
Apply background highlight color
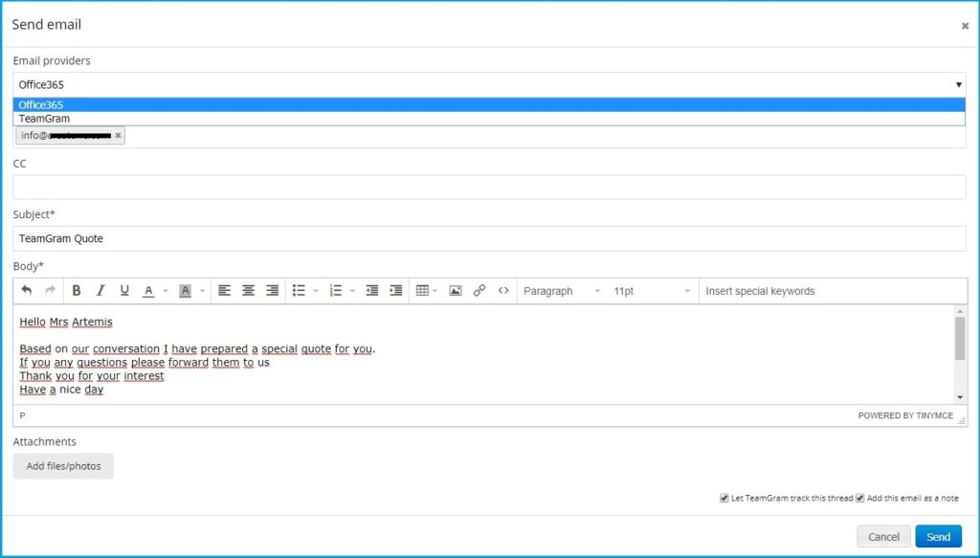coord(185,291)
